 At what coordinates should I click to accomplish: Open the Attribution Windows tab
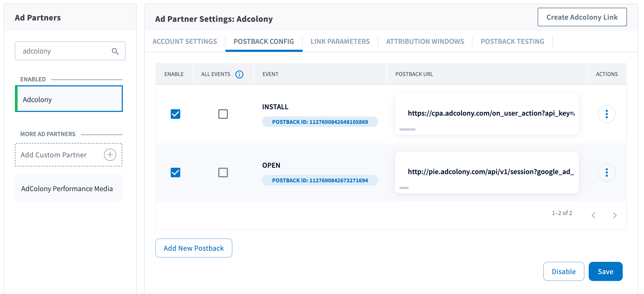(425, 41)
